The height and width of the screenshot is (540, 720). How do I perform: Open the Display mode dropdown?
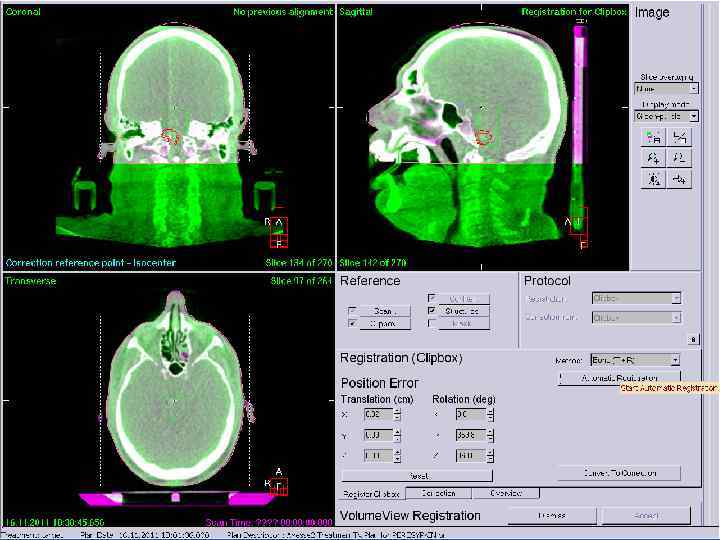coord(666,116)
